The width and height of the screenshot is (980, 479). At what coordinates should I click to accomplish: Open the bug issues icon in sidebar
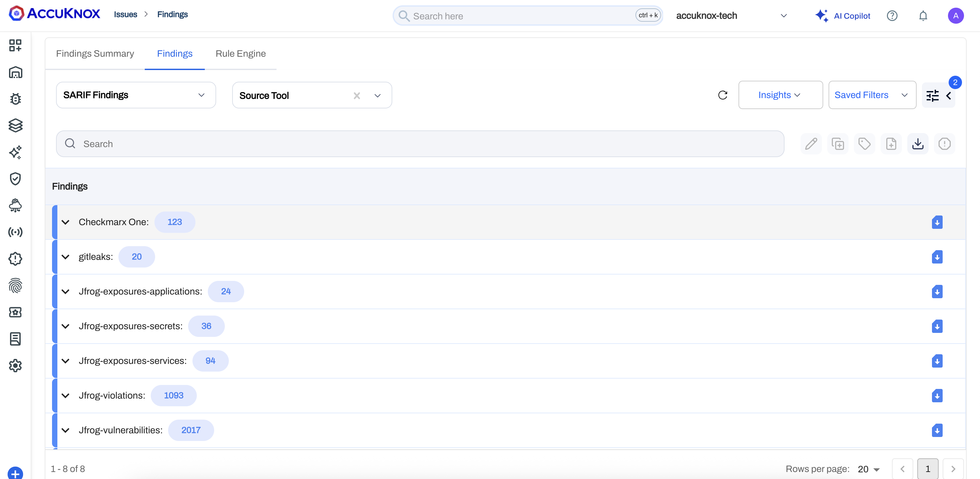point(15,99)
